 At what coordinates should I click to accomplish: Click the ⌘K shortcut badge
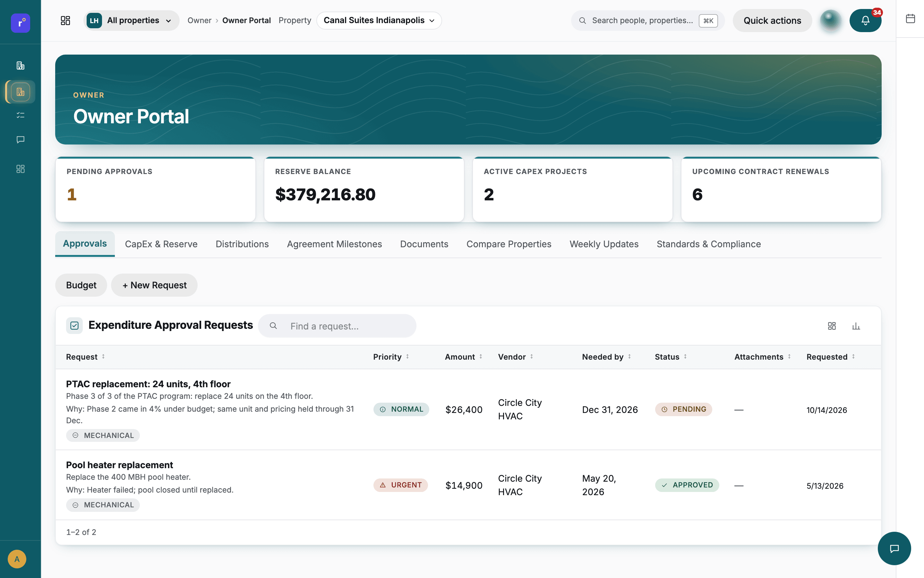click(708, 21)
